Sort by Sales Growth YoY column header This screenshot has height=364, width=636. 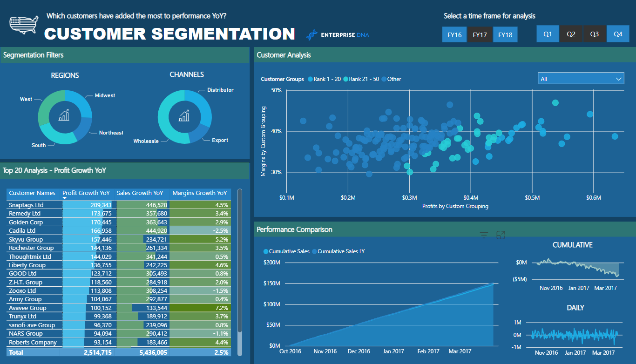[140, 193]
